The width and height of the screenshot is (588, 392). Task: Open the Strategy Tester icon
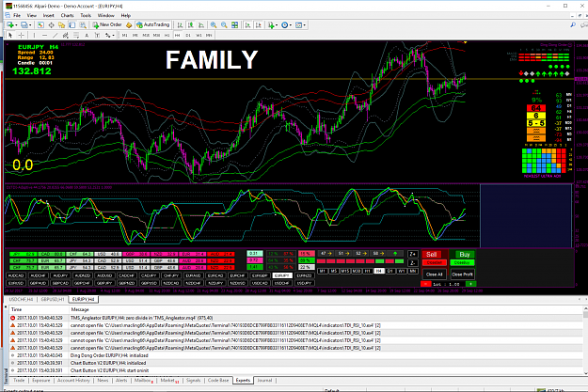(83, 24)
